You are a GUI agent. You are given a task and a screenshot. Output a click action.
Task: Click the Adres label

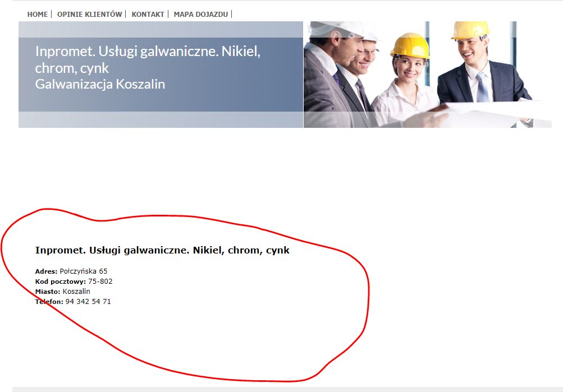point(46,271)
